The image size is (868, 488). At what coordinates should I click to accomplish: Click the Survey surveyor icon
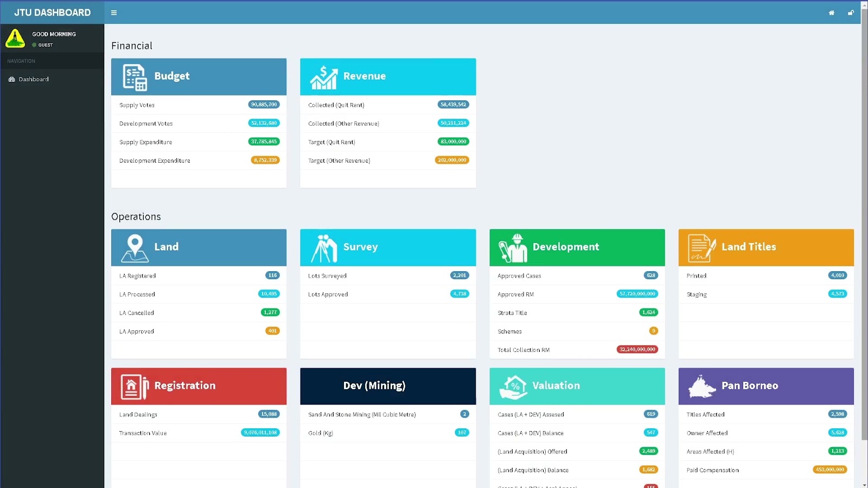(x=324, y=248)
